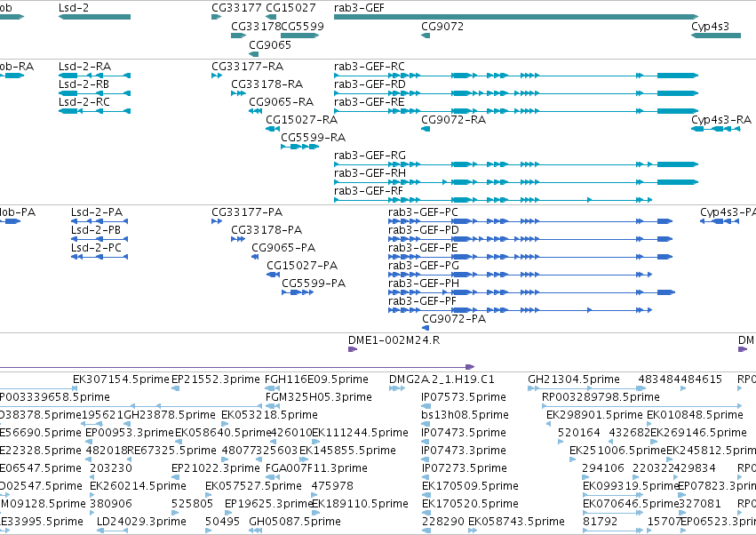
Task: Select the LD24029.3prime EST label
Action: [141, 521]
